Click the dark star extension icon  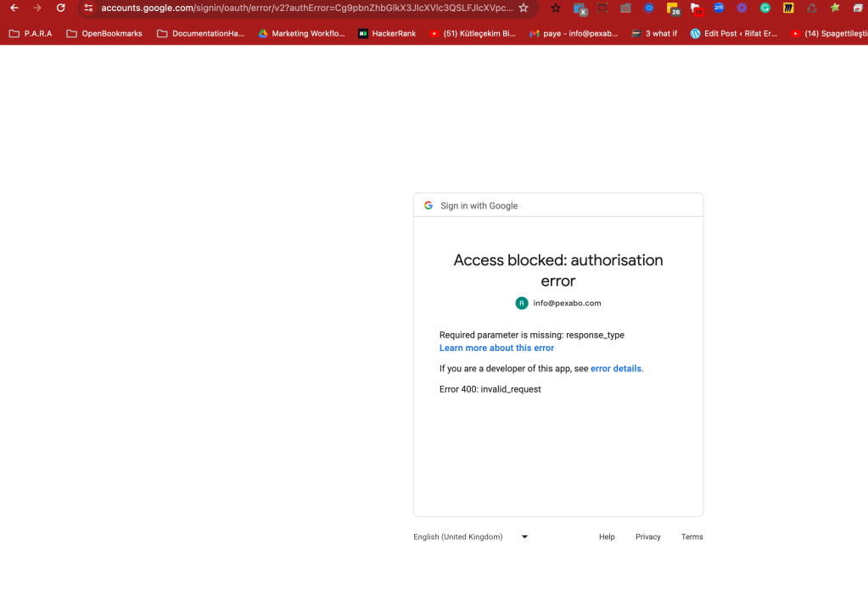click(556, 8)
